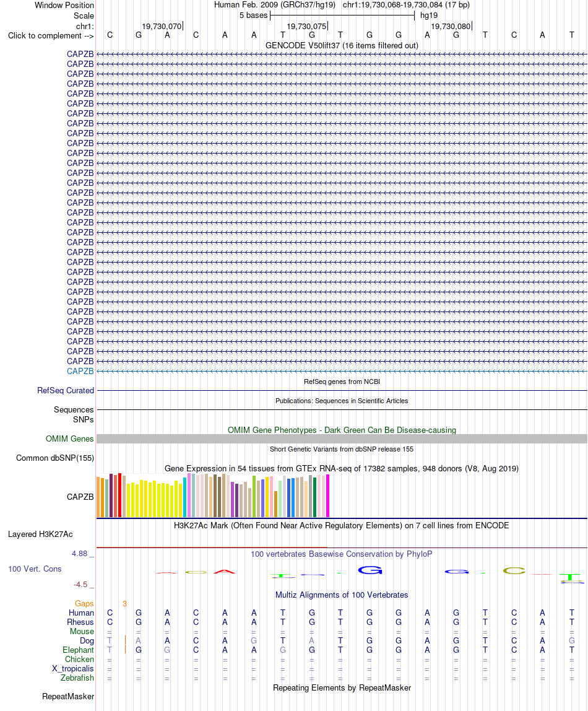Click the chr1: ruler label

[85, 26]
